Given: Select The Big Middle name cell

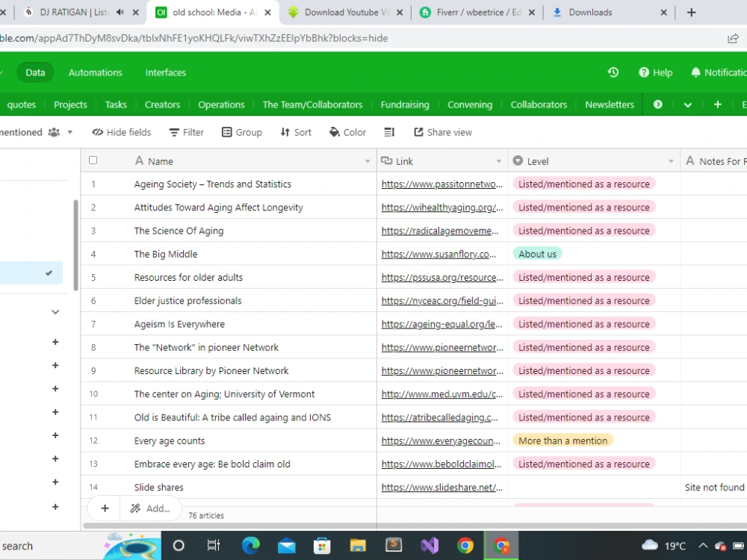Looking at the screenshot, I should [229, 255].
